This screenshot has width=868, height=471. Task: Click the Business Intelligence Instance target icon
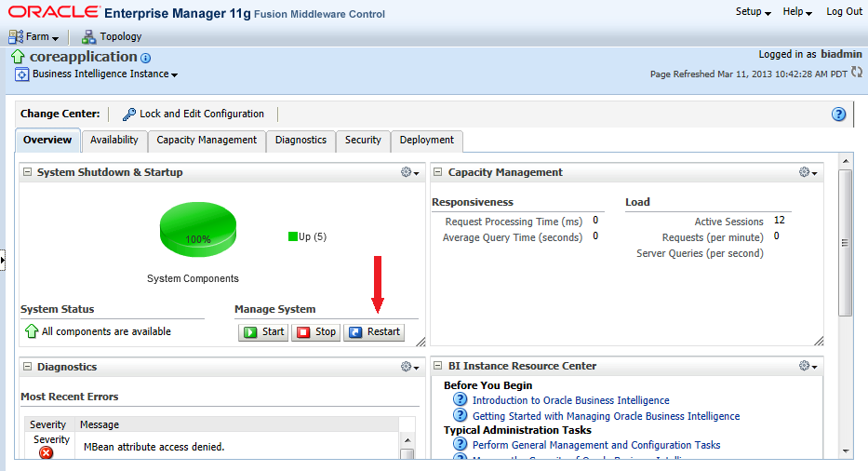pyautogui.click(x=21, y=74)
